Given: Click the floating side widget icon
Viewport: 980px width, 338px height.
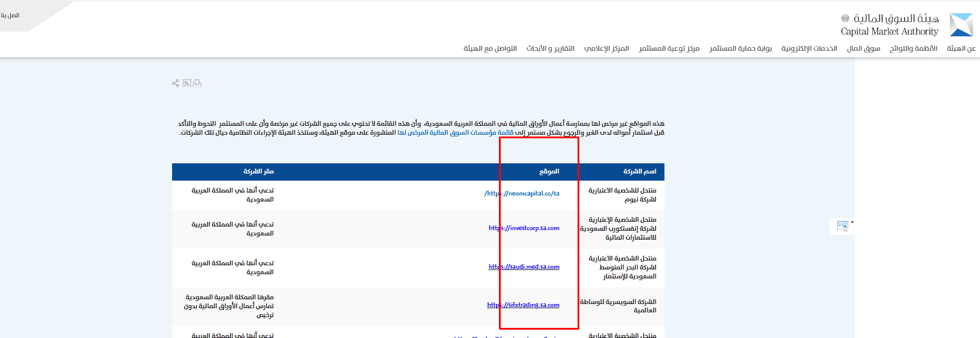Looking at the screenshot, I should (x=842, y=226).
